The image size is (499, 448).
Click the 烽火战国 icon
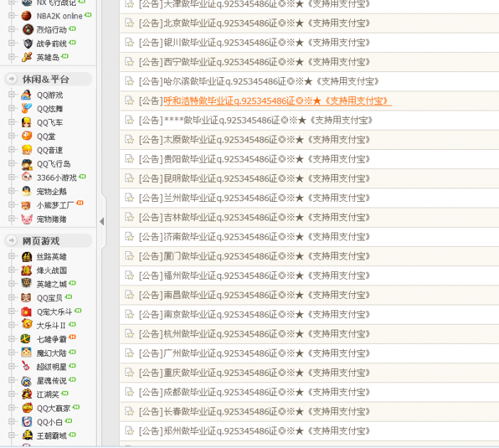tap(26, 270)
